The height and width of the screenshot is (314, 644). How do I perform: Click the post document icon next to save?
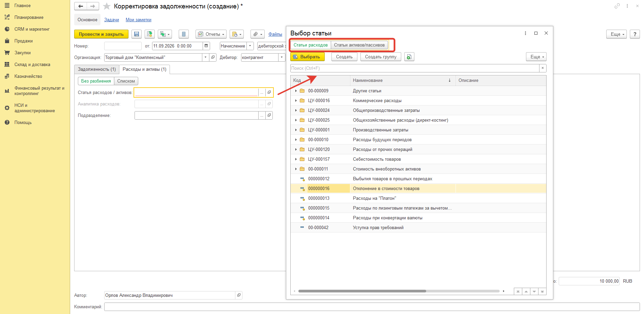150,34
